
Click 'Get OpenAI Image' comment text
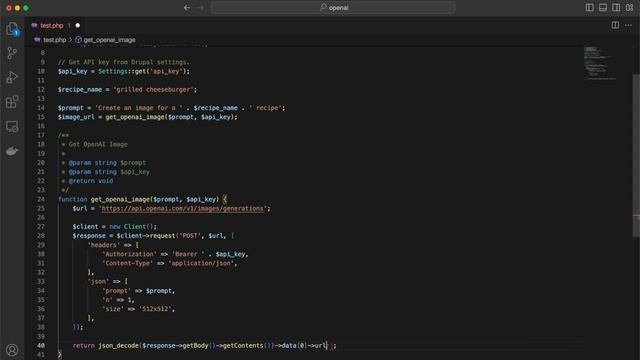coord(98,144)
